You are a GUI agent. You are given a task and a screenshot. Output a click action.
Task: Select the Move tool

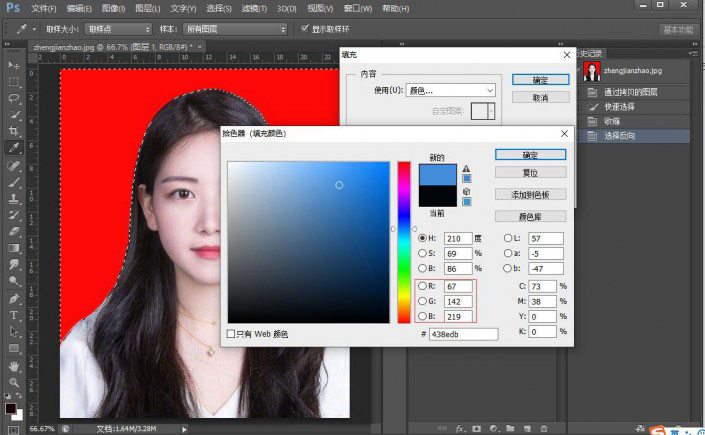click(14, 65)
